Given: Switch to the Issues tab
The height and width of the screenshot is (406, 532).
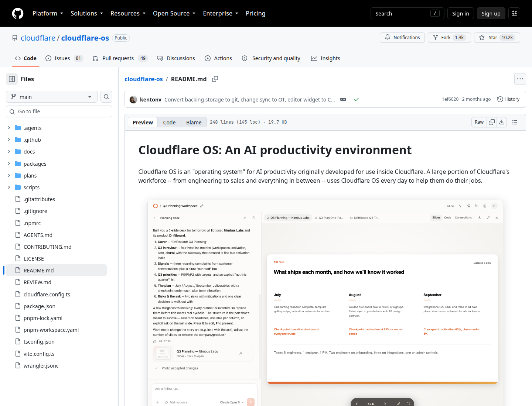Looking at the screenshot, I should [64, 58].
